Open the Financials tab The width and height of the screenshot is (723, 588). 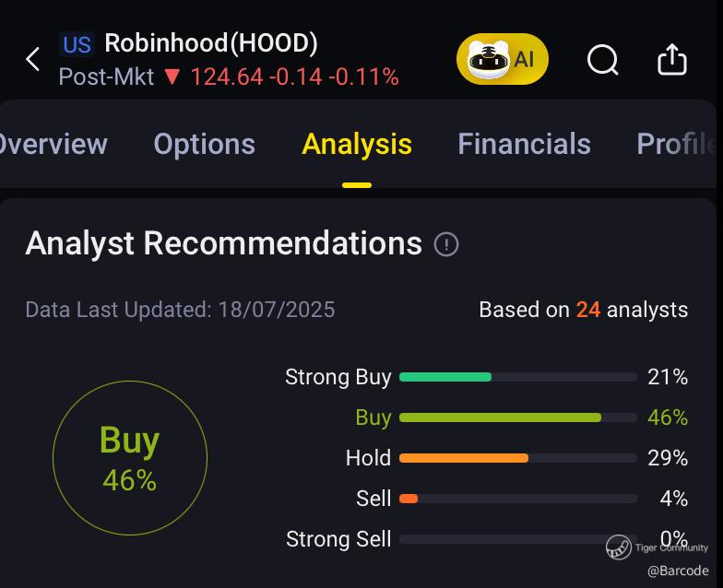point(524,144)
